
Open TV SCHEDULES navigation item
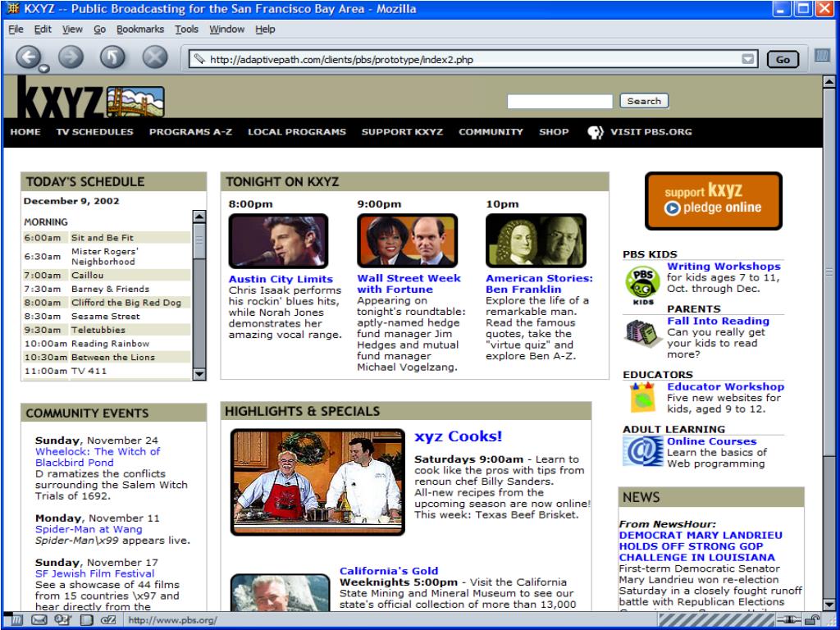click(x=95, y=132)
